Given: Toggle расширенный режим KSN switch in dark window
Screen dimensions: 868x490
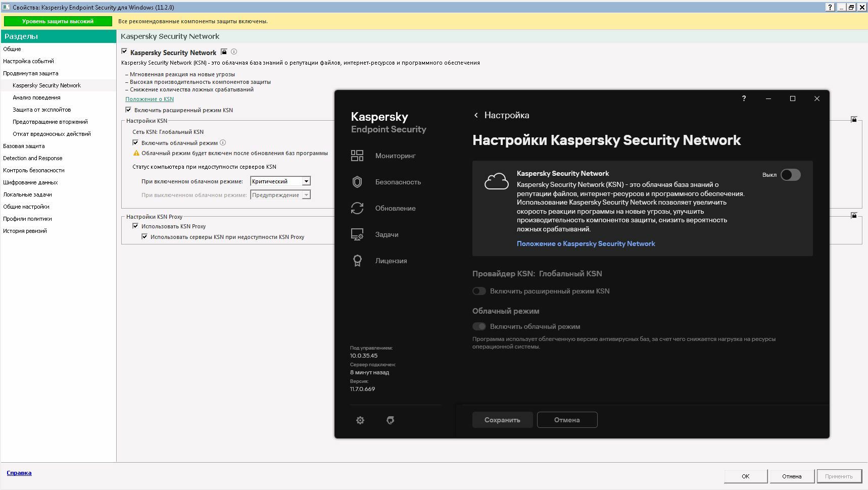Looking at the screenshot, I should [479, 291].
